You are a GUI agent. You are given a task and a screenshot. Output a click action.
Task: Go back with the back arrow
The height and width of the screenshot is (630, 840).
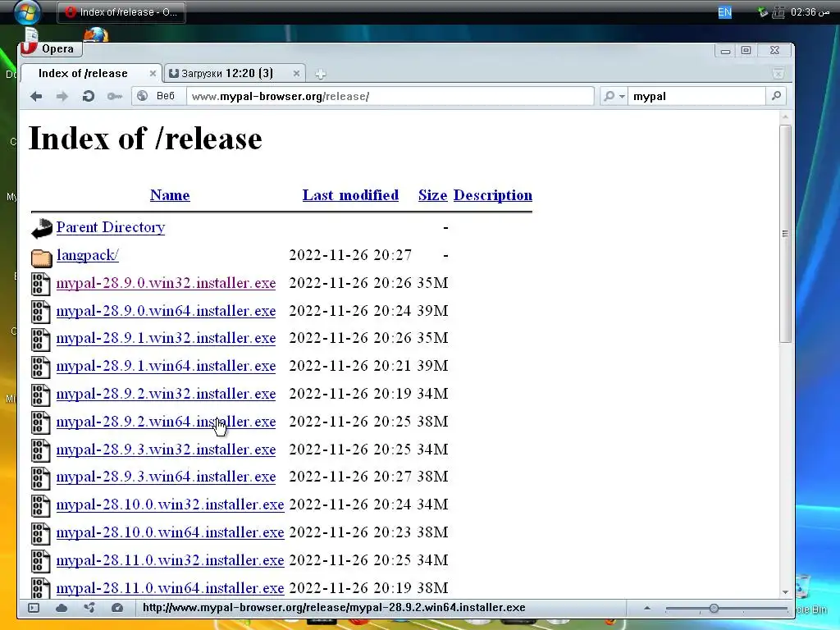coord(36,97)
